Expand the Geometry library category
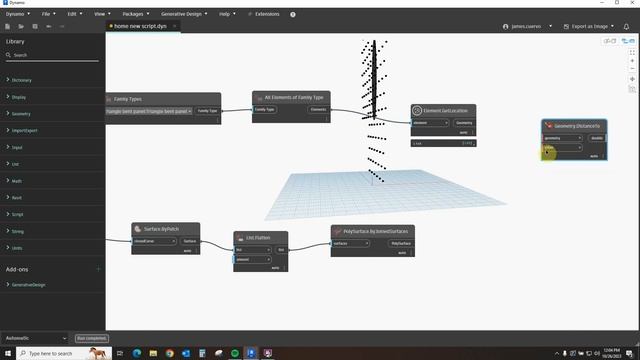The width and height of the screenshot is (640, 360). [21, 114]
